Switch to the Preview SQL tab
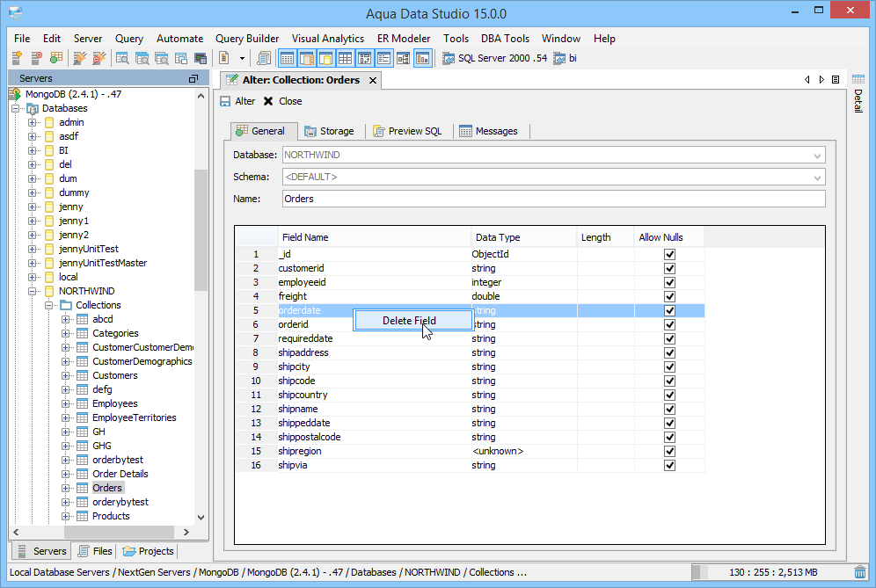Image resolution: width=876 pixels, height=588 pixels. point(407,131)
